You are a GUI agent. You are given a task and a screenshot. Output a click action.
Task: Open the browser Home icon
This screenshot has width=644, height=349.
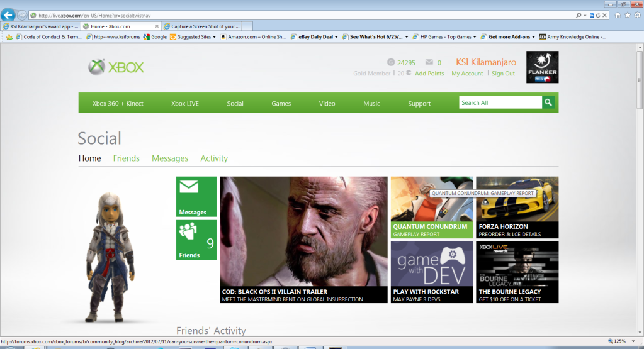click(618, 15)
